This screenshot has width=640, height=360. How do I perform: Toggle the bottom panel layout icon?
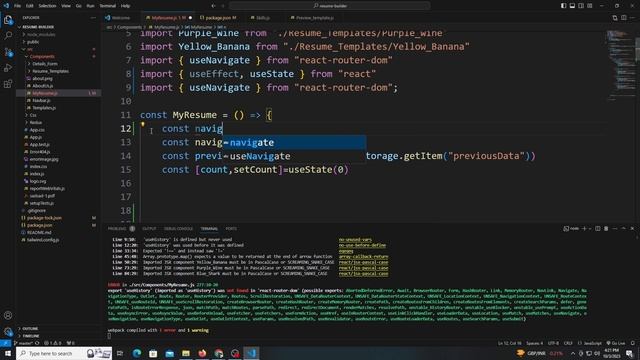click(572, 6)
